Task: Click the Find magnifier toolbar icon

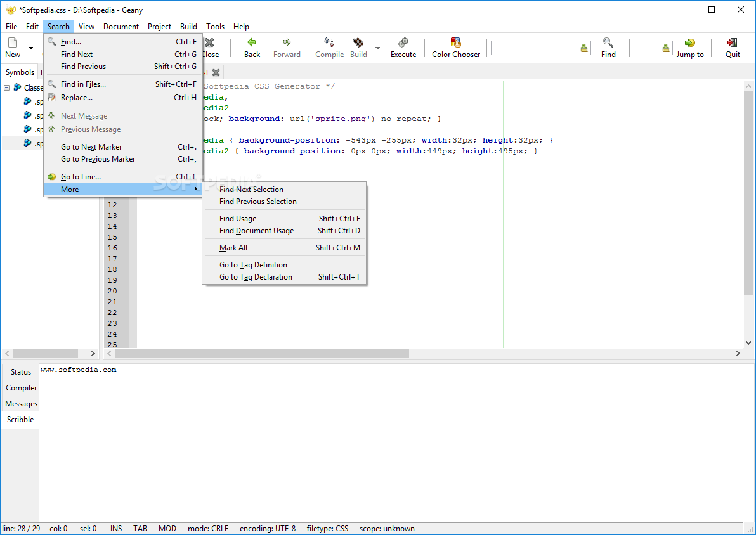Action: coord(608,43)
